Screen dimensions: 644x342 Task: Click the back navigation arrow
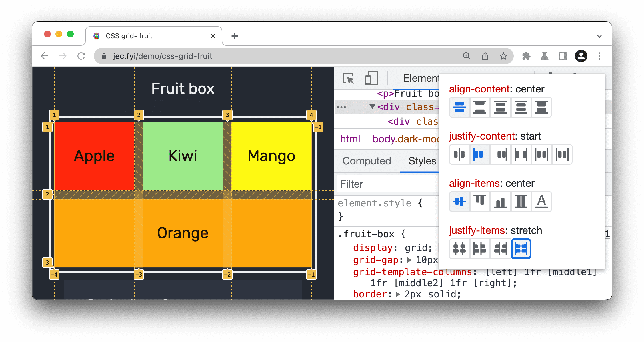click(x=45, y=56)
